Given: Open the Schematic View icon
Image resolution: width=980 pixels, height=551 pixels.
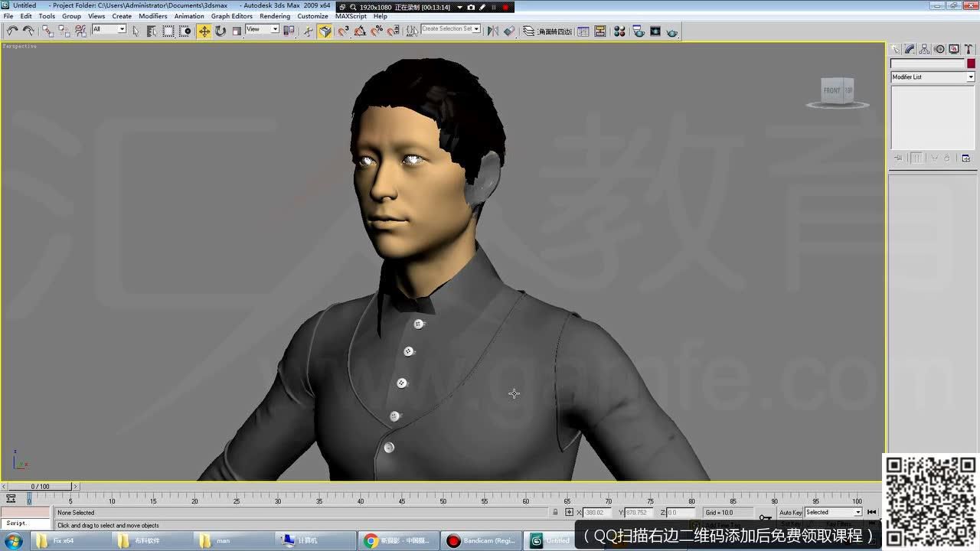Looking at the screenshot, I should [600, 31].
